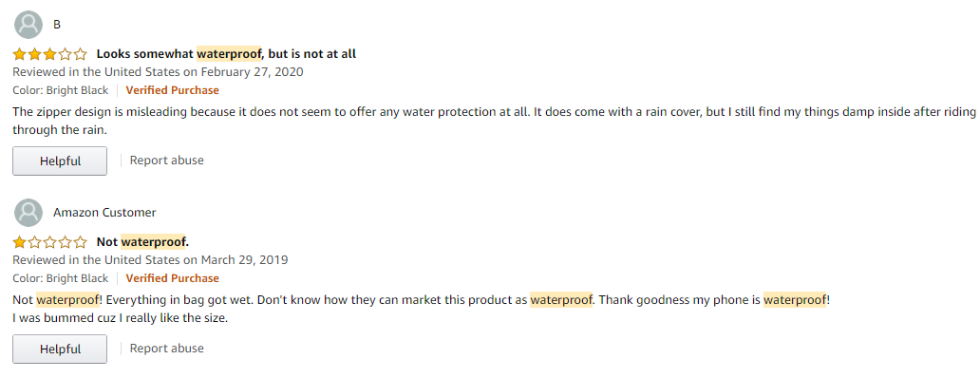Click Verified Purchase on the February 2020 review
The height and width of the screenshot is (378, 980).
tap(173, 90)
